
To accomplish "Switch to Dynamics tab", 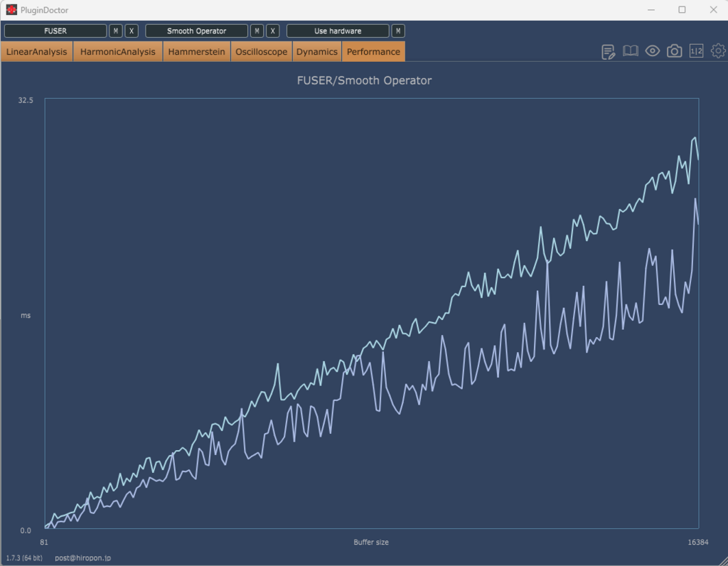I will 317,51.
